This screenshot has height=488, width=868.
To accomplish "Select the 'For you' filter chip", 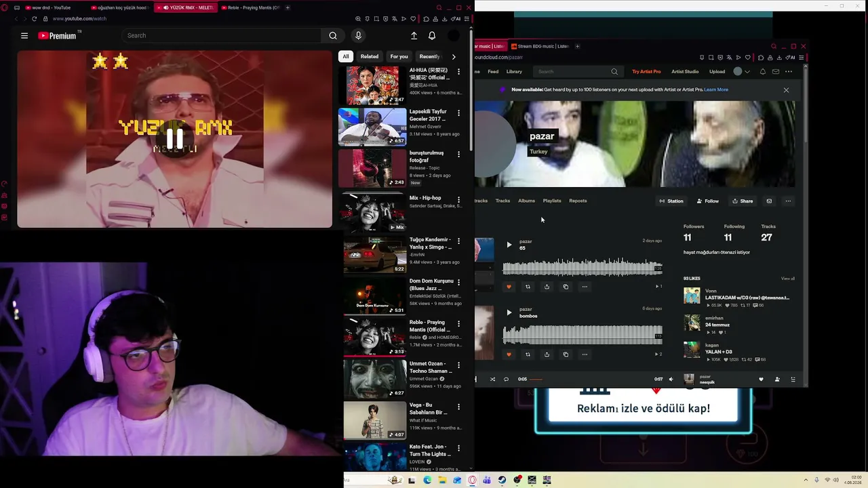I will (399, 57).
